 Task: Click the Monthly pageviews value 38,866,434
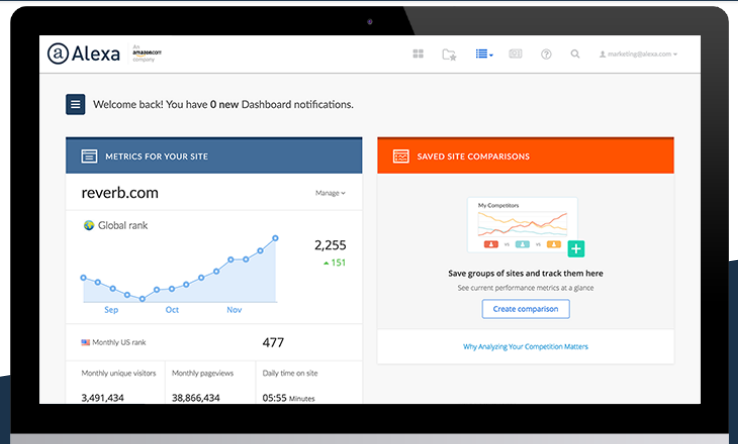point(196,398)
